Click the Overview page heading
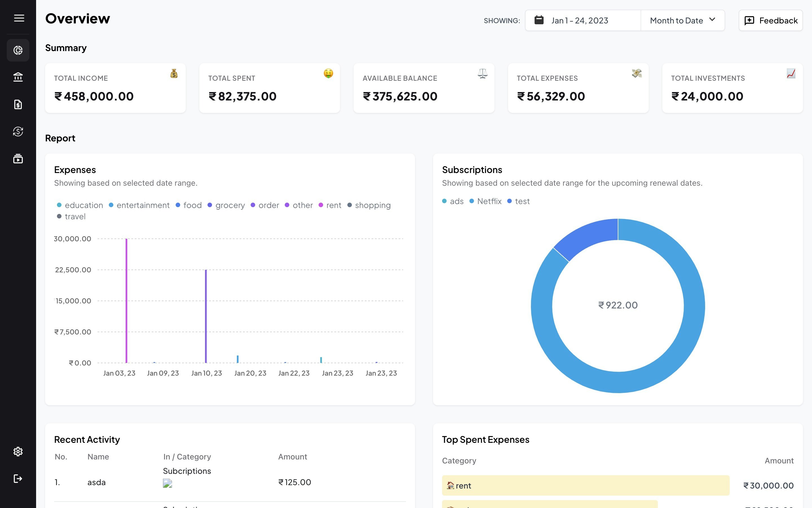 click(78, 18)
